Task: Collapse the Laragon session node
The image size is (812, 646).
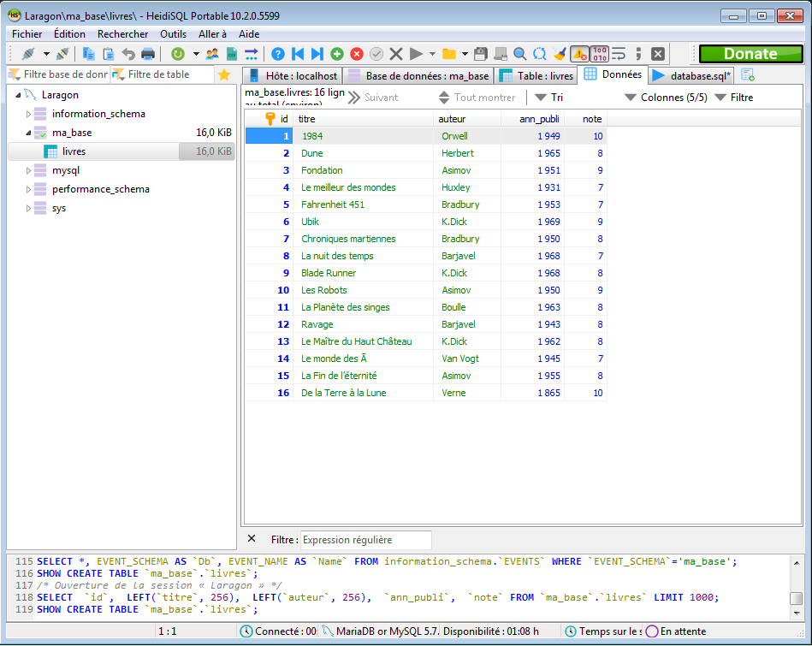Action: click(x=18, y=95)
